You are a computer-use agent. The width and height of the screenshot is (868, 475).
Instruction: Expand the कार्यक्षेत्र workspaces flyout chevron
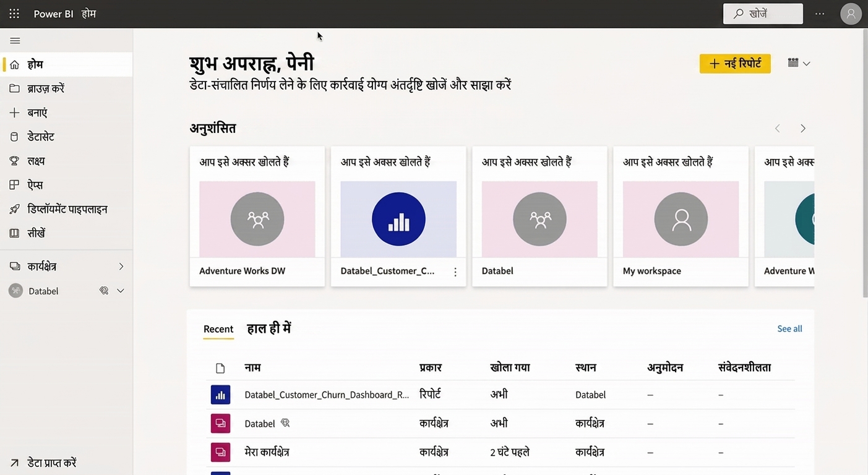pyautogui.click(x=121, y=267)
